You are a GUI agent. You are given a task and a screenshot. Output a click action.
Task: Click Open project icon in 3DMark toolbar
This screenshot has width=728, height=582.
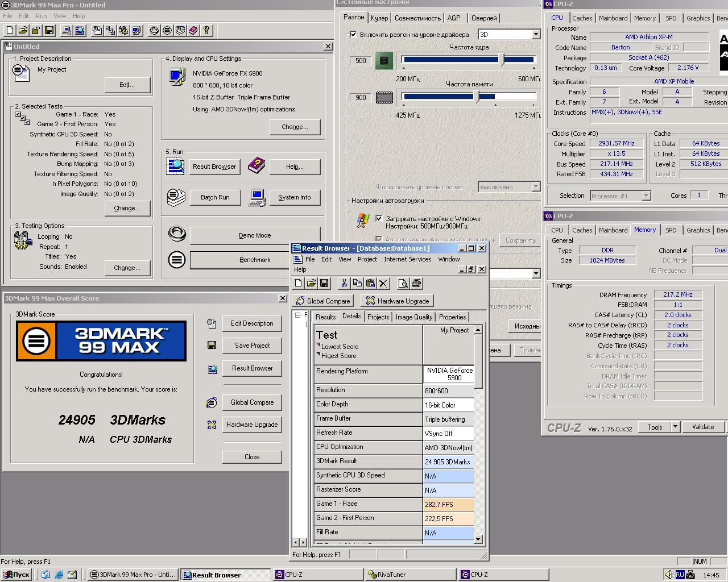(23, 30)
